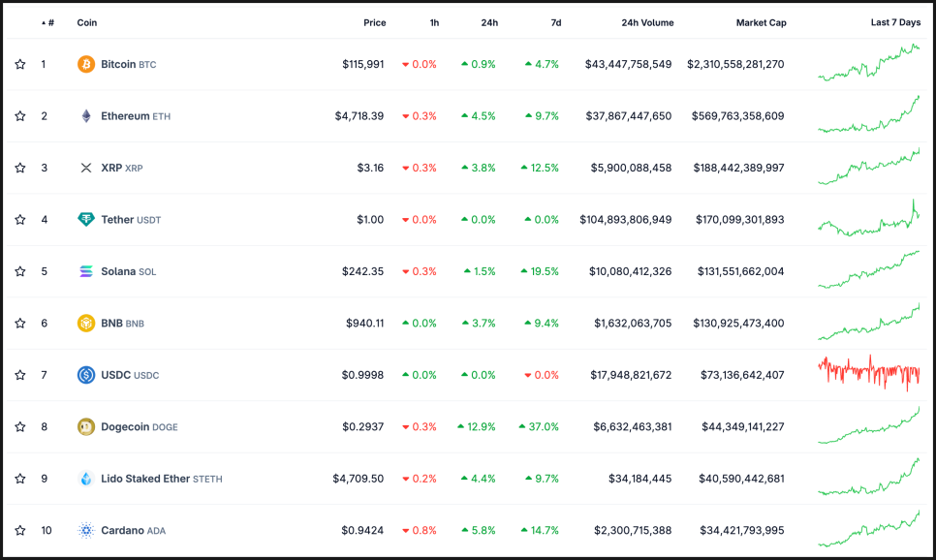The image size is (936, 560).
Task: Click the Cardano logo icon
Action: [86, 530]
